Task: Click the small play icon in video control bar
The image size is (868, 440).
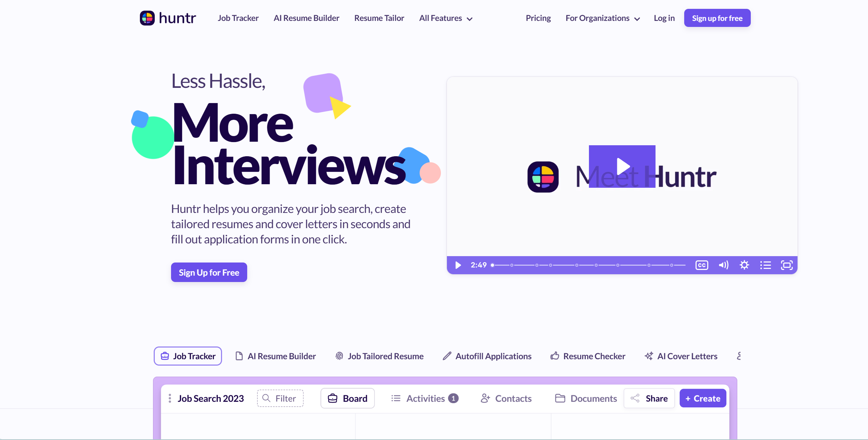Action: click(x=458, y=265)
